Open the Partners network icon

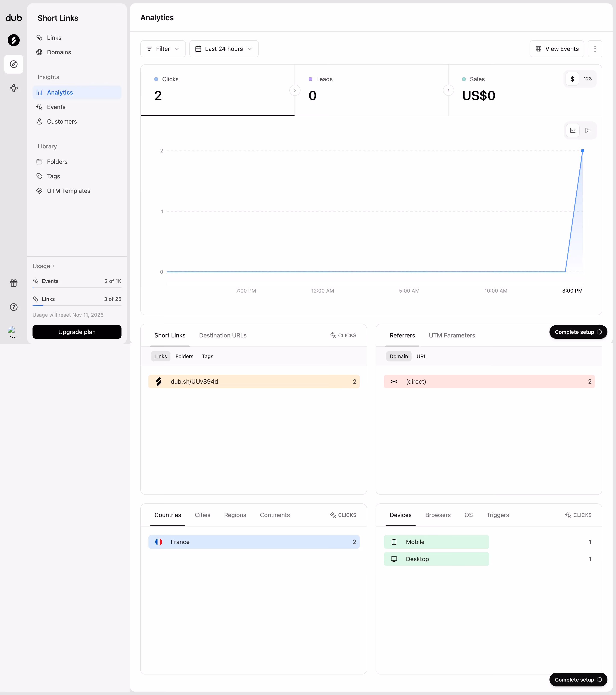click(14, 88)
